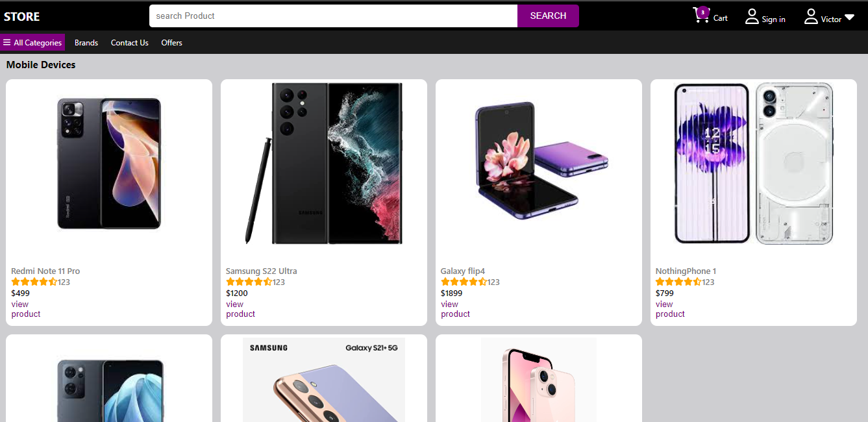Expand the Victor account dropdown arrow
The width and height of the screenshot is (868, 422).
(849, 18)
